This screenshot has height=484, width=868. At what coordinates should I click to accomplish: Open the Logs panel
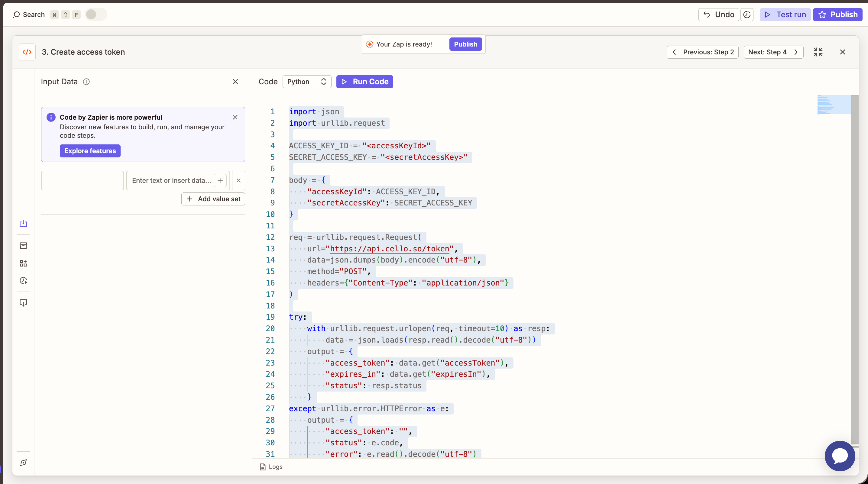pos(271,467)
